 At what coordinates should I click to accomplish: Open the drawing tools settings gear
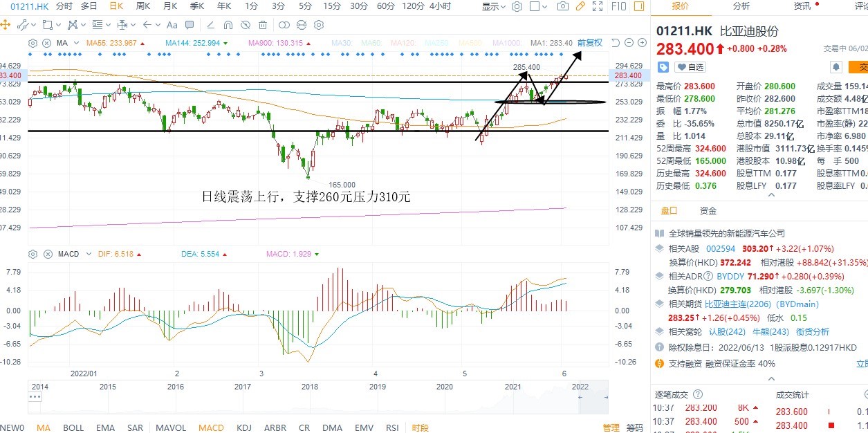coord(319,25)
